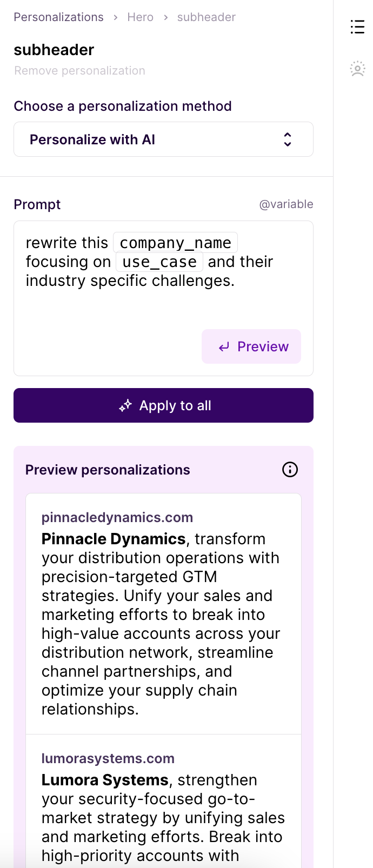Go to Personalizations breadcrumb

click(x=58, y=17)
